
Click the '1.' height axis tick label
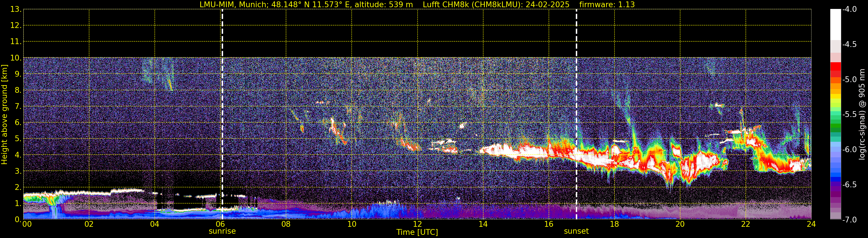18,203
